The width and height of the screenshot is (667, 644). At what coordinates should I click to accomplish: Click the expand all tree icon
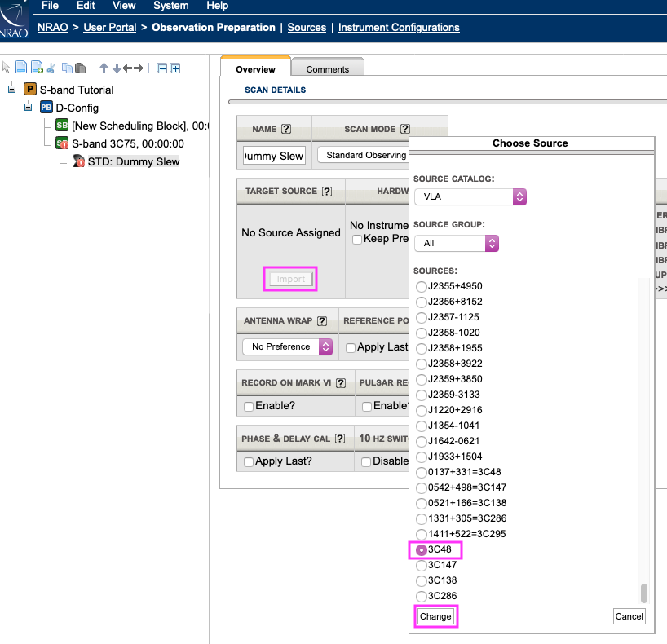(174, 68)
